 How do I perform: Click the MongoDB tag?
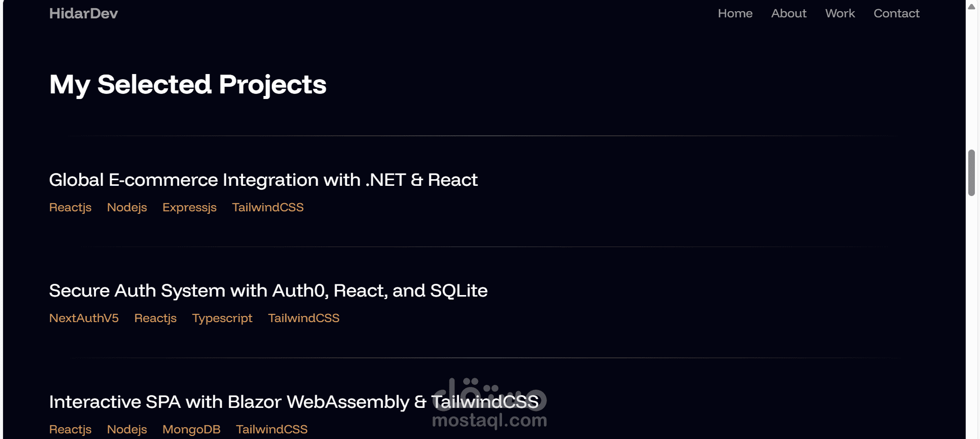pyautogui.click(x=191, y=429)
